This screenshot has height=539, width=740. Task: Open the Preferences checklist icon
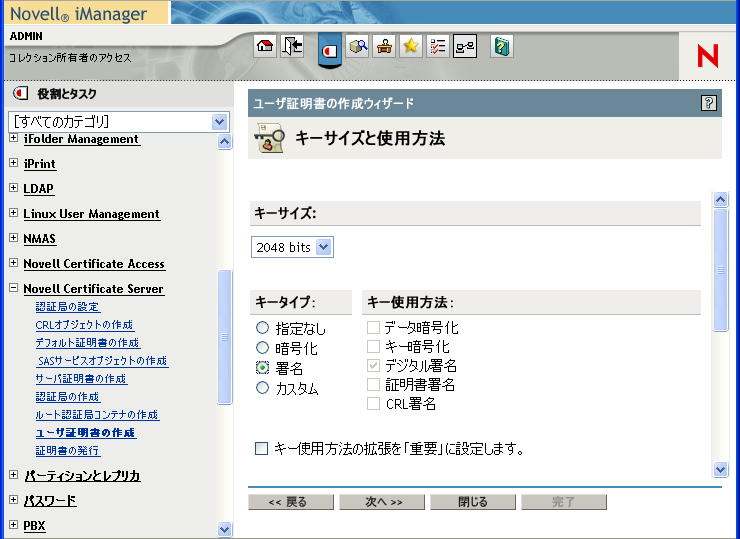click(437, 46)
